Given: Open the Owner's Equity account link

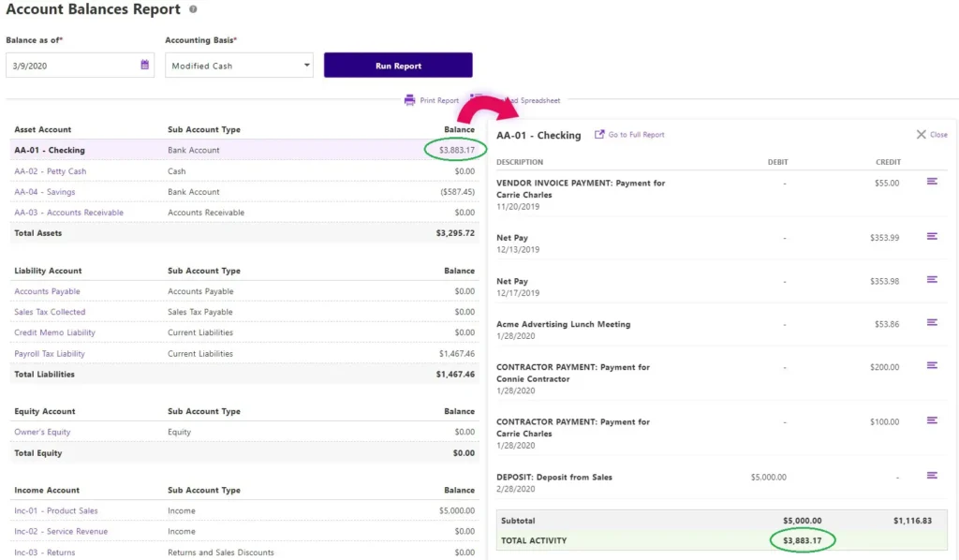Looking at the screenshot, I should pos(42,433).
